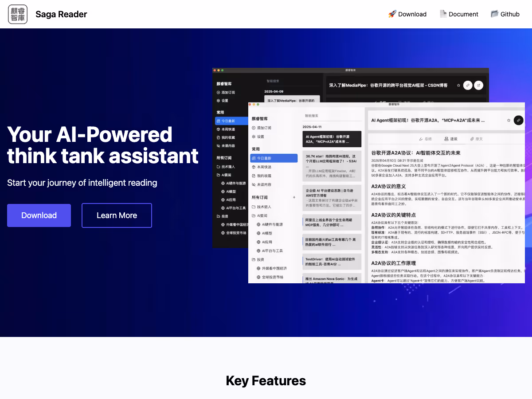Select 外媒看中国经济 feed in light window
The image size is (532, 399).
272,268
